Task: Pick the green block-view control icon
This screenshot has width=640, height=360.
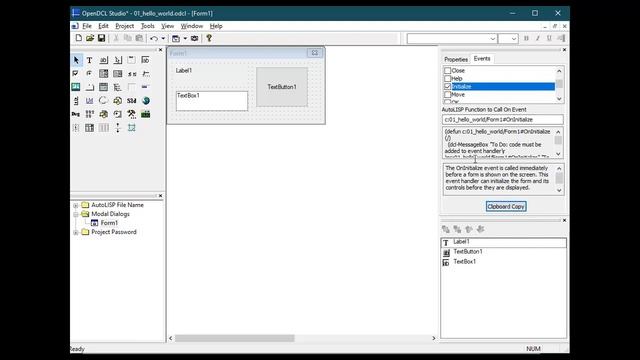Action: 146,114
